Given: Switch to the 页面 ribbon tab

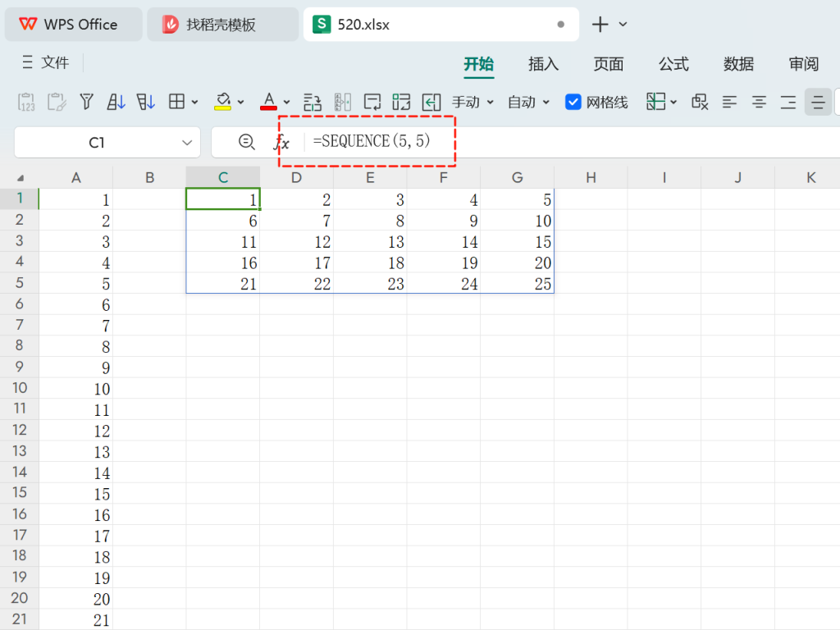Looking at the screenshot, I should pyautogui.click(x=609, y=64).
